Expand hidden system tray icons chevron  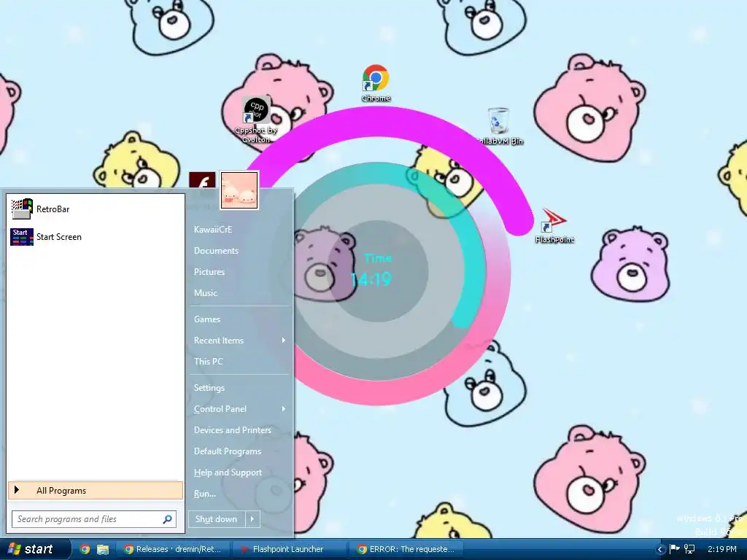[659, 550]
